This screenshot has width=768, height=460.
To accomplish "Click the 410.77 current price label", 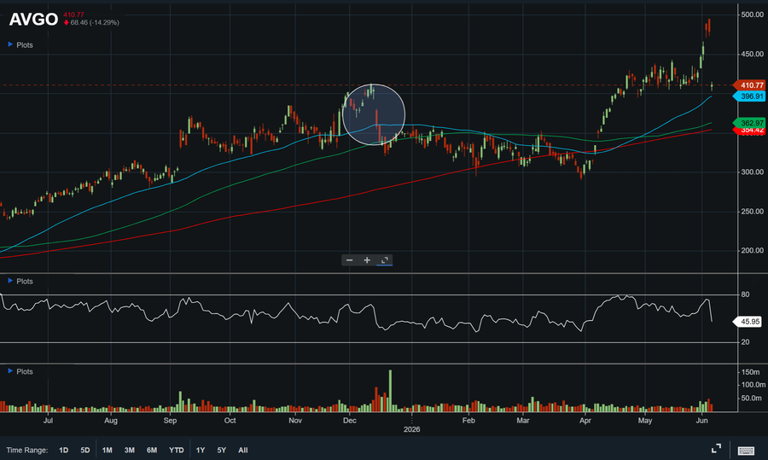I will (x=750, y=85).
